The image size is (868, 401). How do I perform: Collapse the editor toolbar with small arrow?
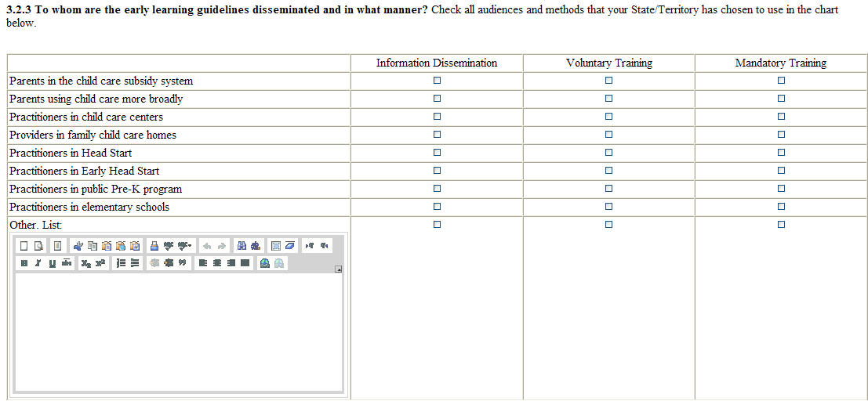(x=338, y=269)
